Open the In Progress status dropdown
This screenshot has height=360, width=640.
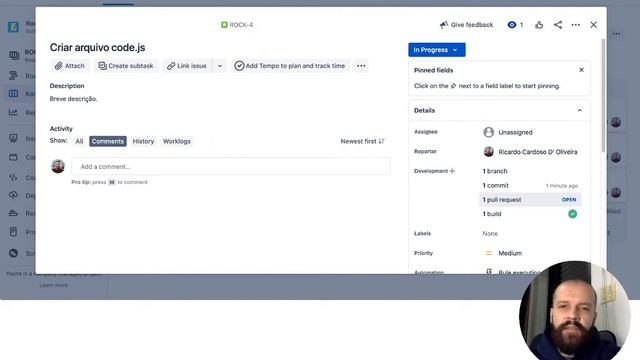[437, 50]
